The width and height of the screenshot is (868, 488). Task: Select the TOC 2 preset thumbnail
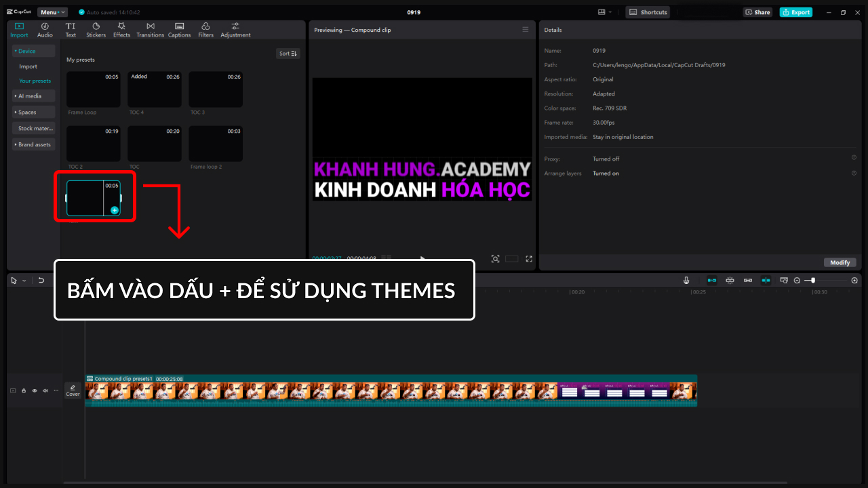pyautogui.click(x=94, y=144)
